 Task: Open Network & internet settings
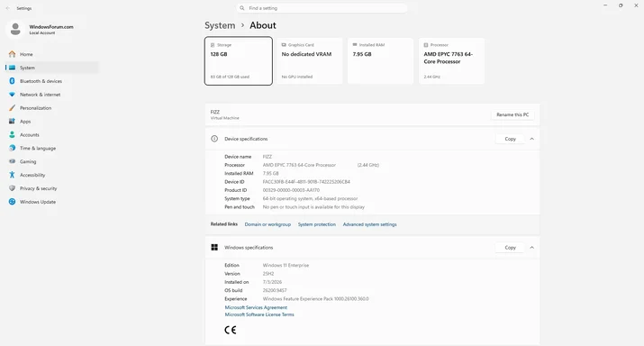pyautogui.click(x=51, y=95)
